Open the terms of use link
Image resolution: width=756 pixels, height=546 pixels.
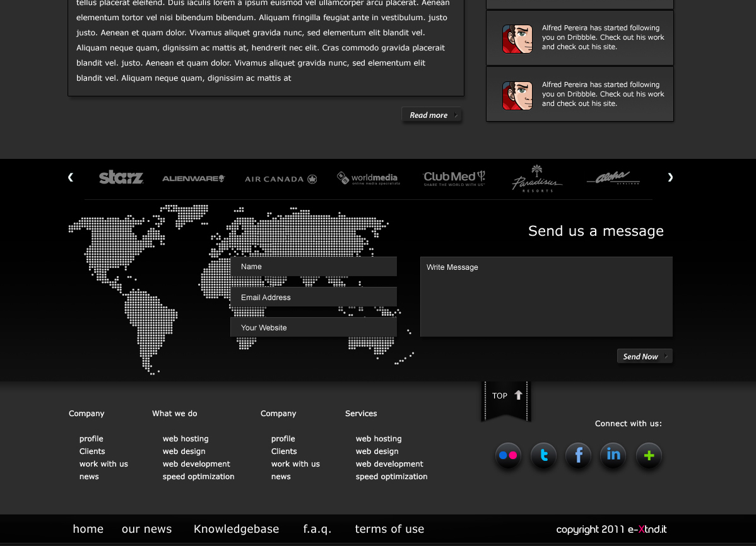click(x=389, y=529)
